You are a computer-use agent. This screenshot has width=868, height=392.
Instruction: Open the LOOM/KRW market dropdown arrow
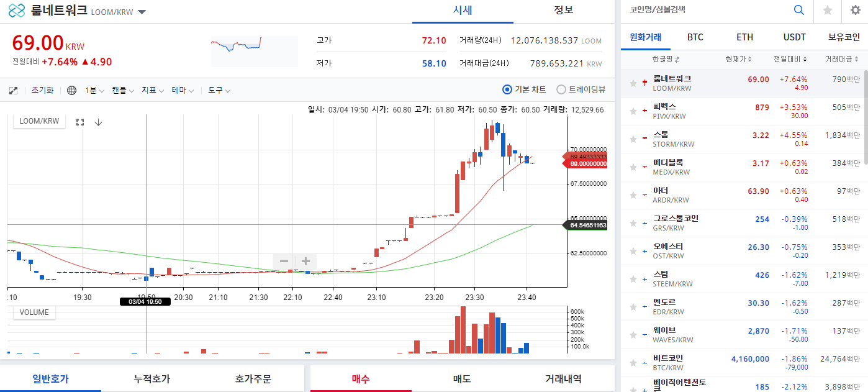coord(142,12)
